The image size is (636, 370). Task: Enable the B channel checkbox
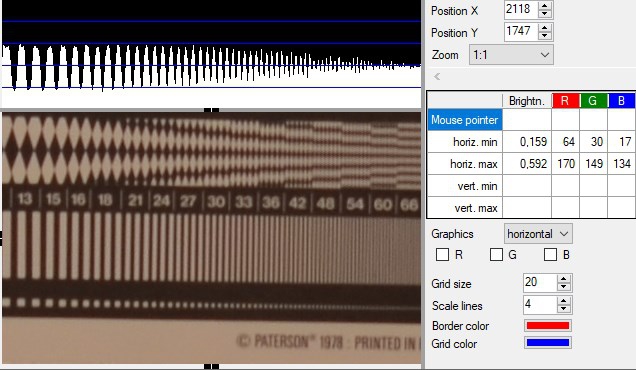[550, 255]
